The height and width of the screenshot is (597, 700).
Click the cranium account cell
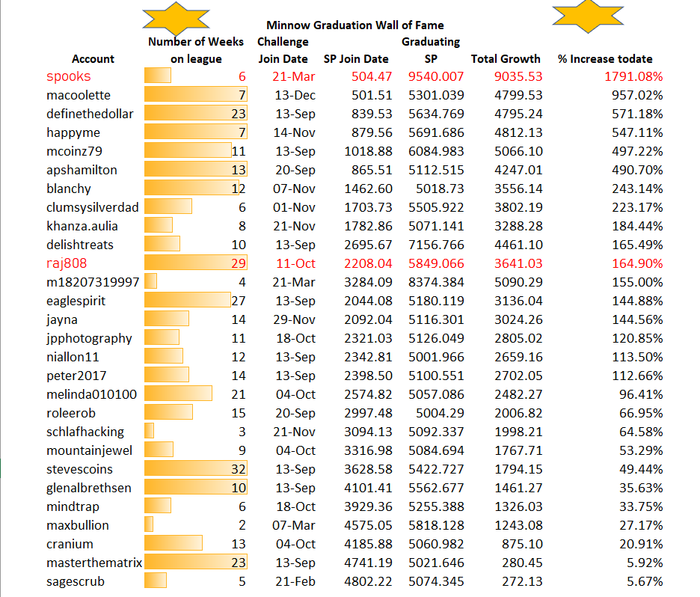70,545
